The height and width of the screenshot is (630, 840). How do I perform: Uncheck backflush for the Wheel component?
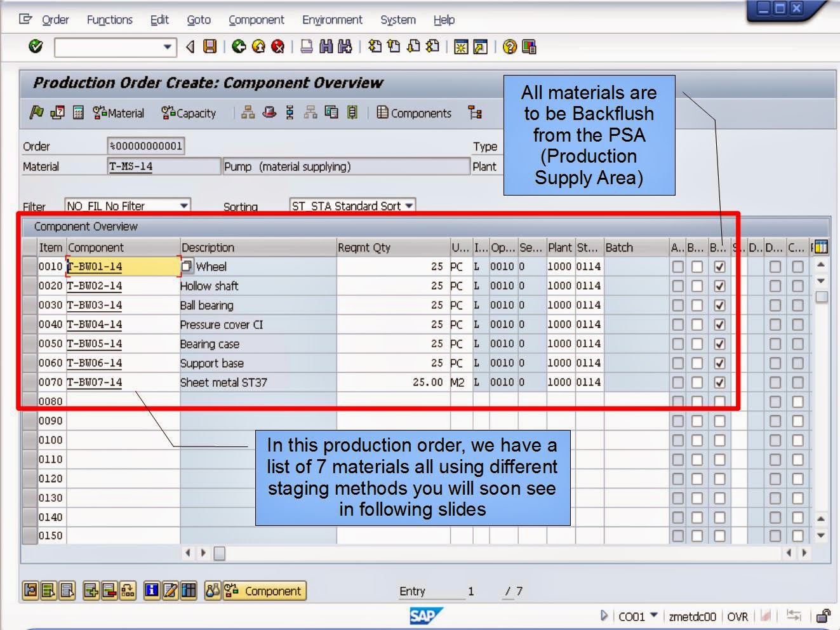click(720, 266)
